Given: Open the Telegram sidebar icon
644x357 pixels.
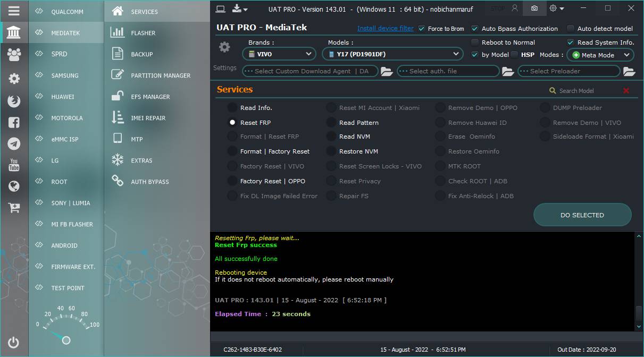Looking at the screenshot, I should click(x=14, y=144).
